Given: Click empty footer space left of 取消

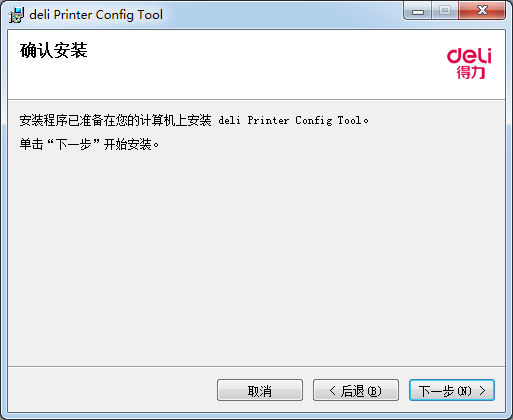Looking at the screenshot, I should (110, 390).
